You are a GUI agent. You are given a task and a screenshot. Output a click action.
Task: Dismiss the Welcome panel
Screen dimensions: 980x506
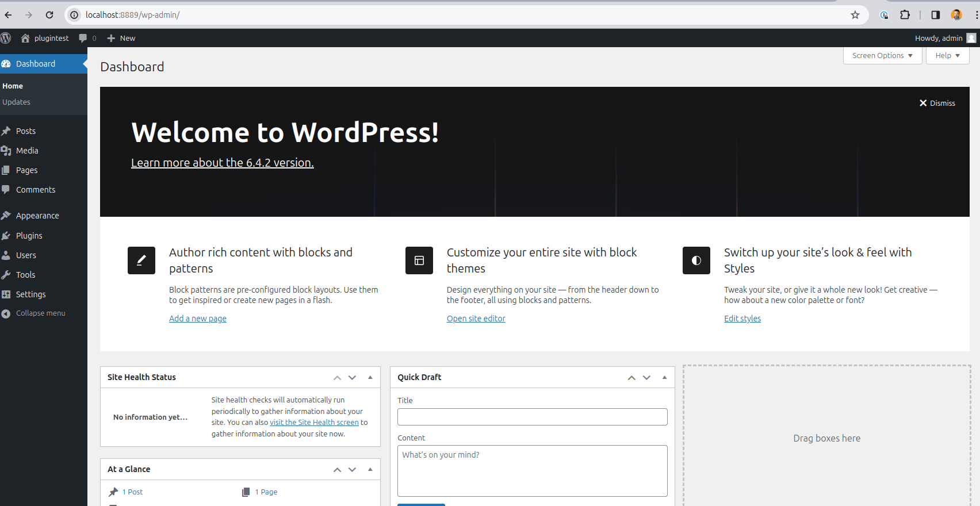[937, 103]
